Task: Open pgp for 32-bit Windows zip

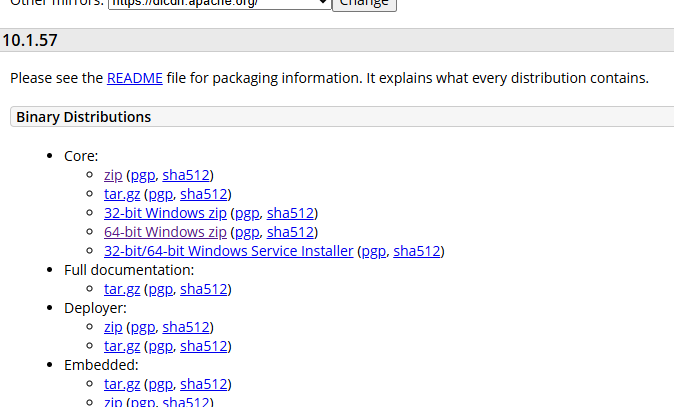Action: [x=247, y=213]
